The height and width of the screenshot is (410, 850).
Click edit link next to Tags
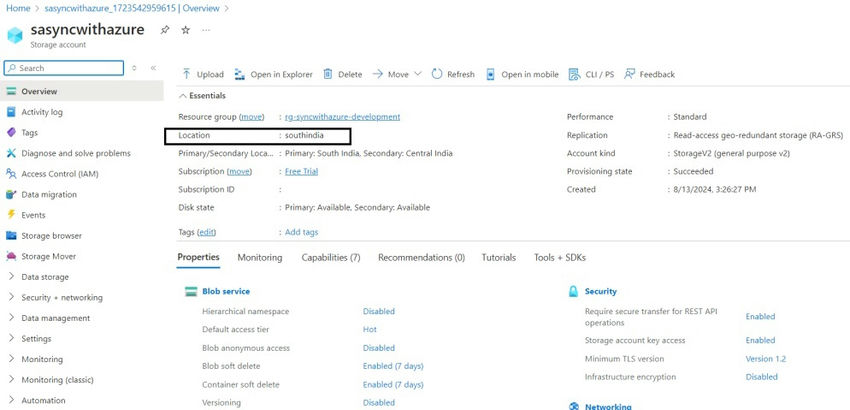click(207, 232)
